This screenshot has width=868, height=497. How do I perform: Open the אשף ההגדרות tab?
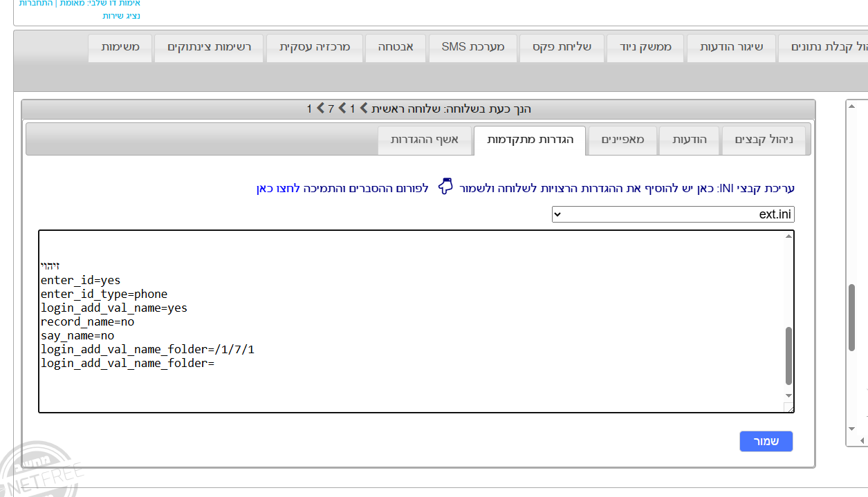tap(425, 140)
